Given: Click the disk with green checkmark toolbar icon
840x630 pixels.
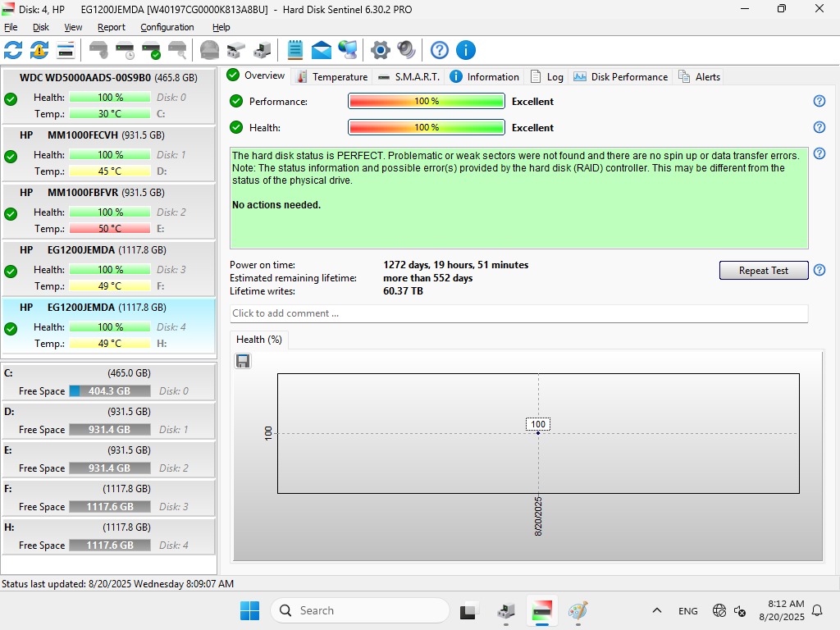Looking at the screenshot, I should [x=151, y=50].
